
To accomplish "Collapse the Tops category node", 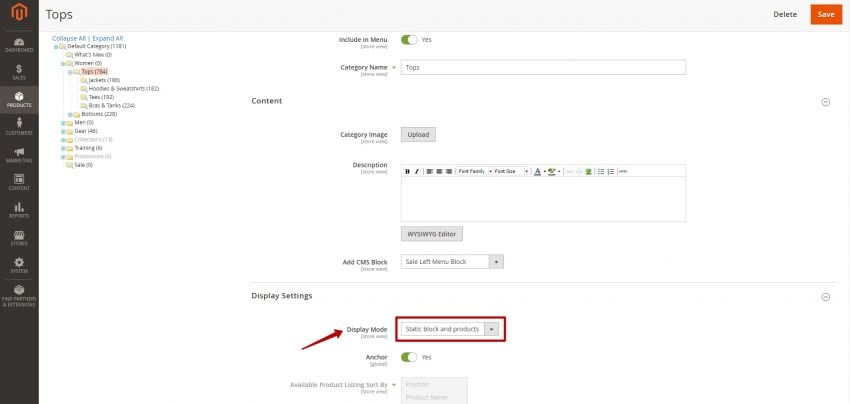I will [x=70, y=72].
